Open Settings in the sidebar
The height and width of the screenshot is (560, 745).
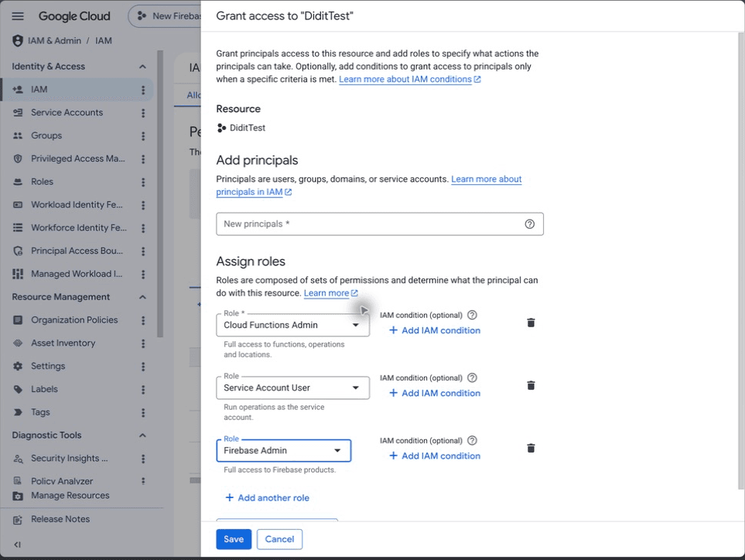[48, 366]
